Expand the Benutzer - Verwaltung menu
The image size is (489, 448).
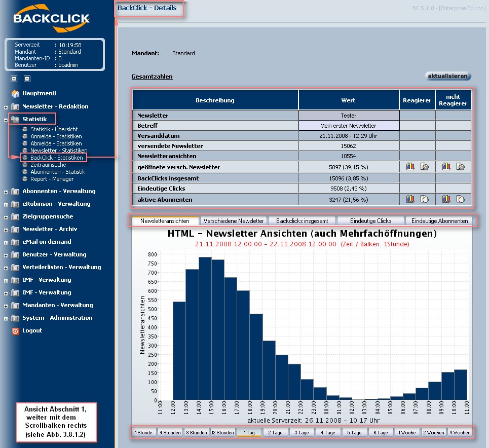(x=6, y=255)
